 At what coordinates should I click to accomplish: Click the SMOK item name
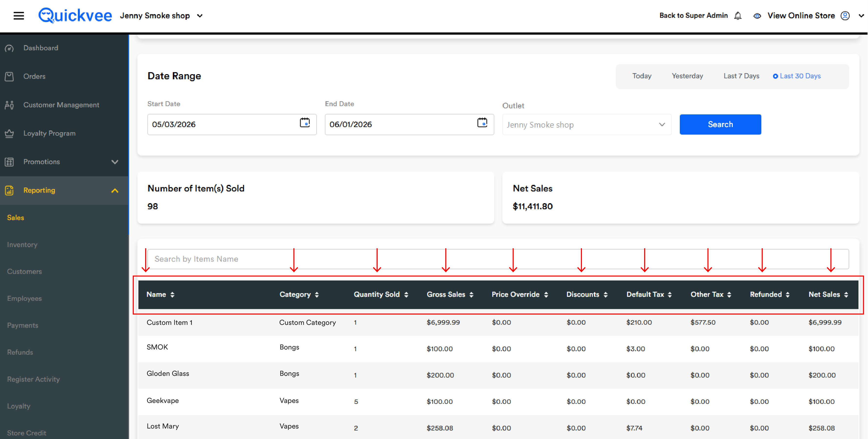click(x=157, y=347)
